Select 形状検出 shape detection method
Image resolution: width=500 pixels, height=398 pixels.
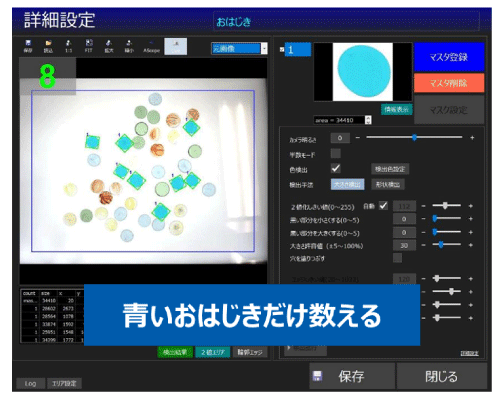click(x=388, y=184)
